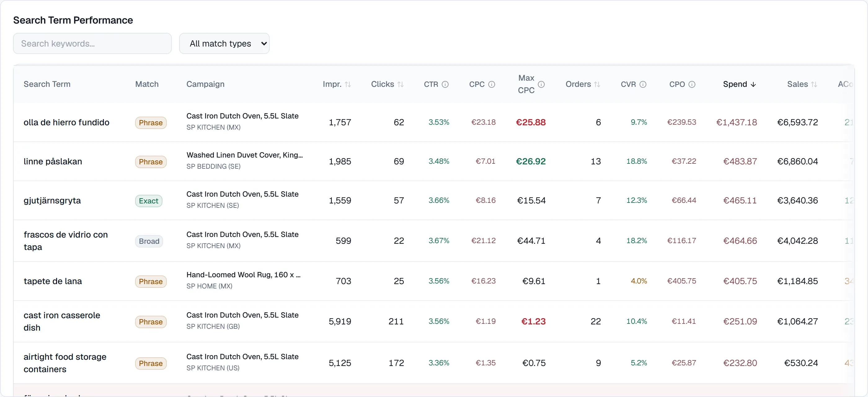Sort by Clicks column arrows
868x397 pixels.
[400, 84]
